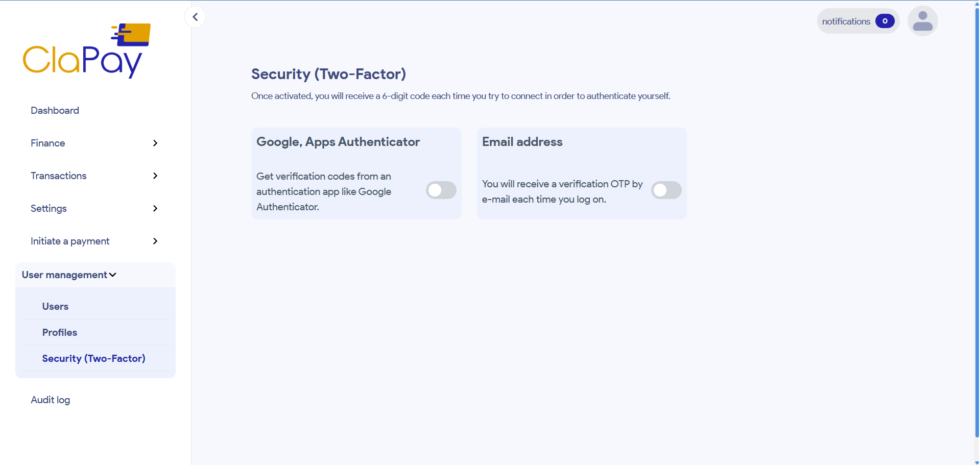Collapse the User management section
The height and width of the screenshot is (466, 980).
(69, 275)
